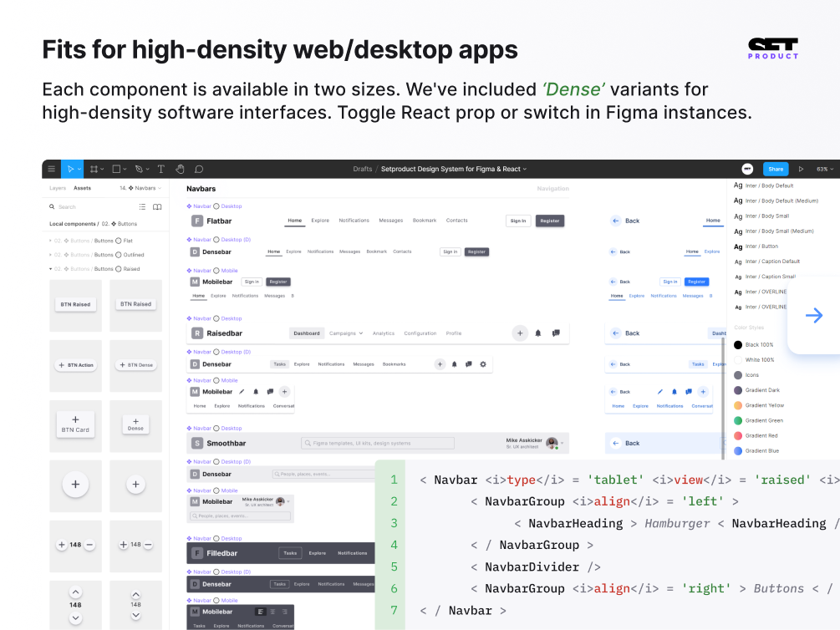Click the bell icon in Raisedbar
Screen dimensions: 840x630
538,333
